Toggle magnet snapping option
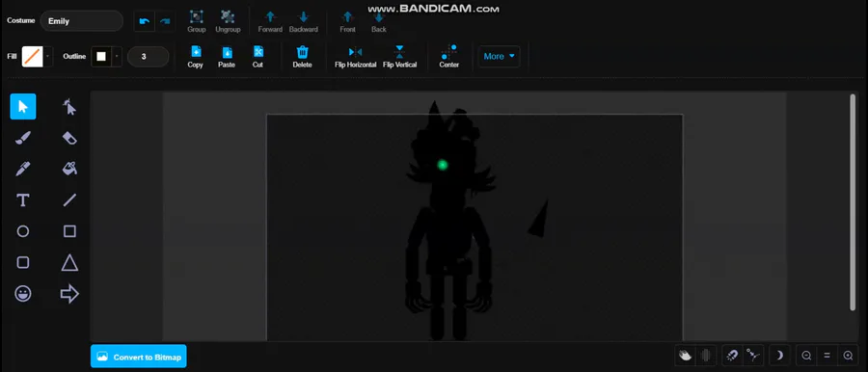Viewport: 868px width, 372px height. pos(732,356)
